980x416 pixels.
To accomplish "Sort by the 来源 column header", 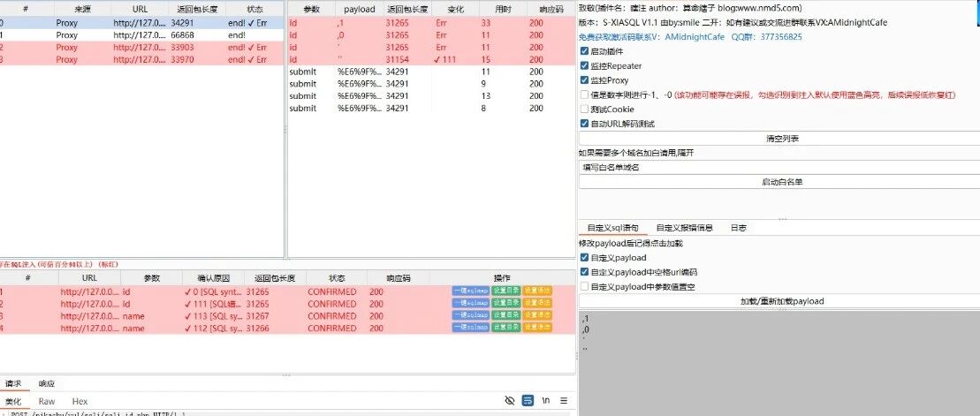I will pyautogui.click(x=82, y=10).
